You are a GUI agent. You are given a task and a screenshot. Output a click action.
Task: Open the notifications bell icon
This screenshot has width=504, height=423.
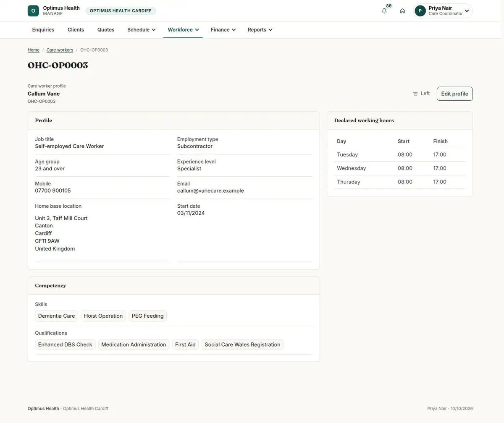point(384,11)
